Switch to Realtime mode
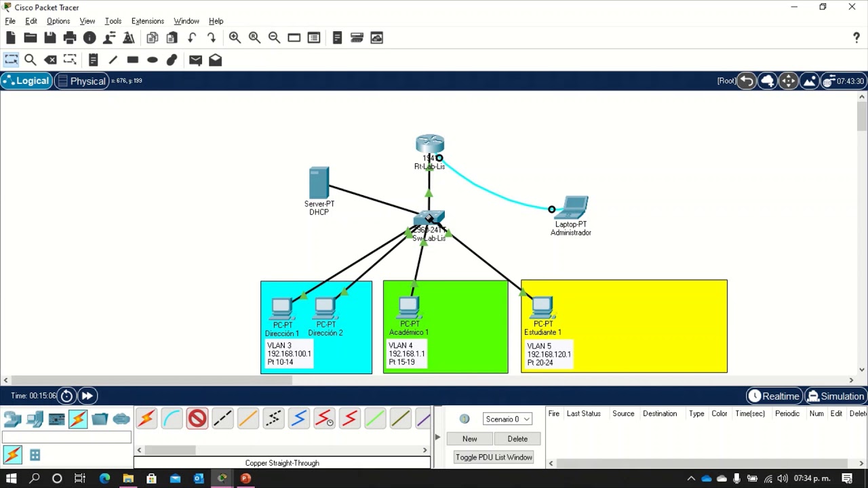Image resolution: width=868 pixels, height=488 pixels. tap(774, 396)
